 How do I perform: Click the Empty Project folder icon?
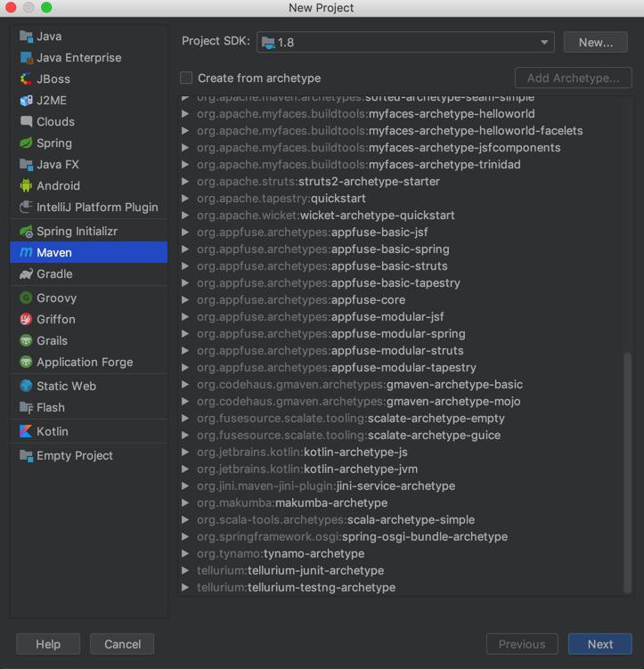[x=26, y=456]
